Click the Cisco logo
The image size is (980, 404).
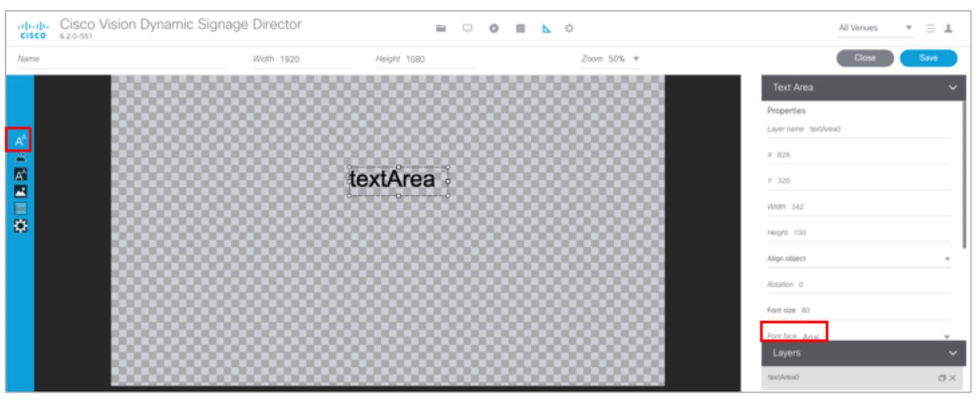point(33,30)
